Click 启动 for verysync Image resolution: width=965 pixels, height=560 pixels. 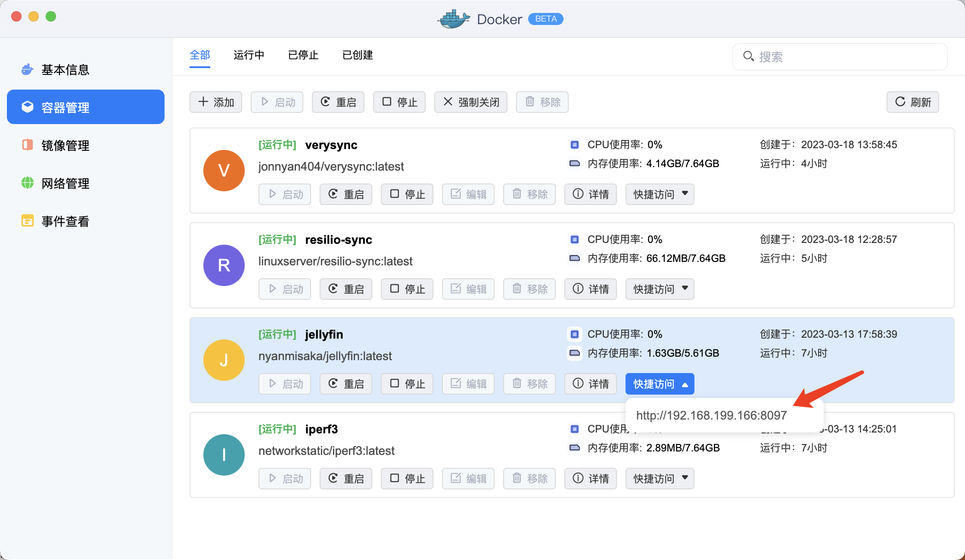(285, 194)
